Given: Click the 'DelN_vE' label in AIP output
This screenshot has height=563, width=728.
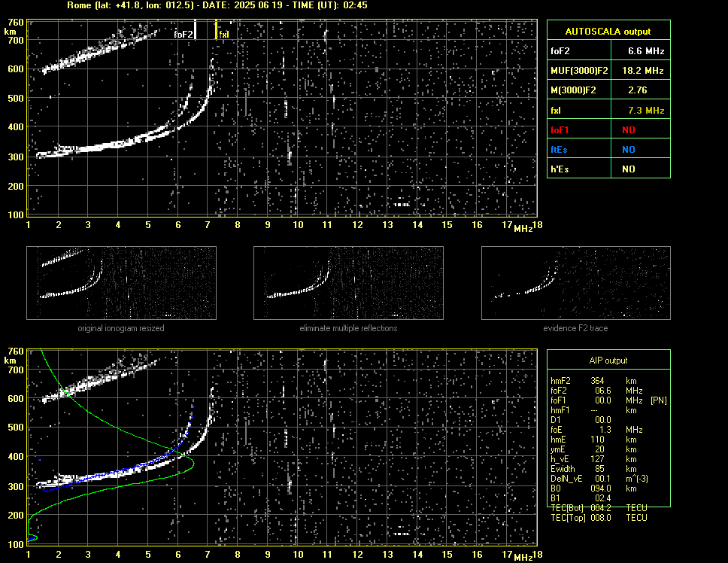Looking at the screenshot, I should click(x=566, y=479).
